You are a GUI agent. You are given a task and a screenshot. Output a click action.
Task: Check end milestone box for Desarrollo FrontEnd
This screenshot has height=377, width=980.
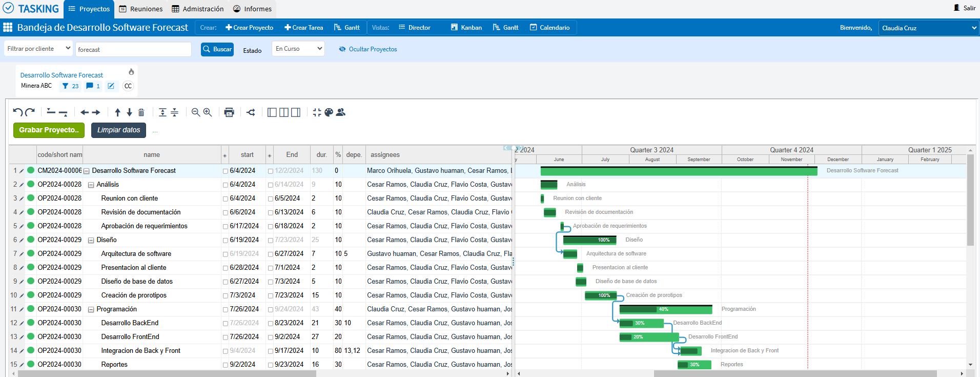click(271, 338)
